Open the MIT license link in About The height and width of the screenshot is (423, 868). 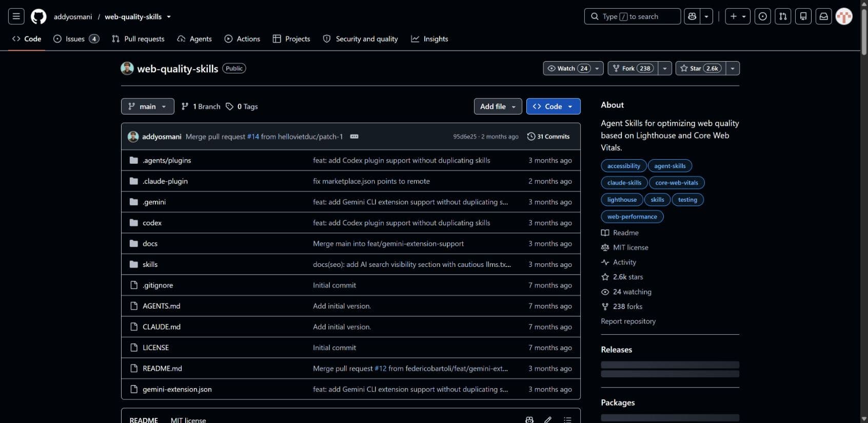tap(625, 247)
